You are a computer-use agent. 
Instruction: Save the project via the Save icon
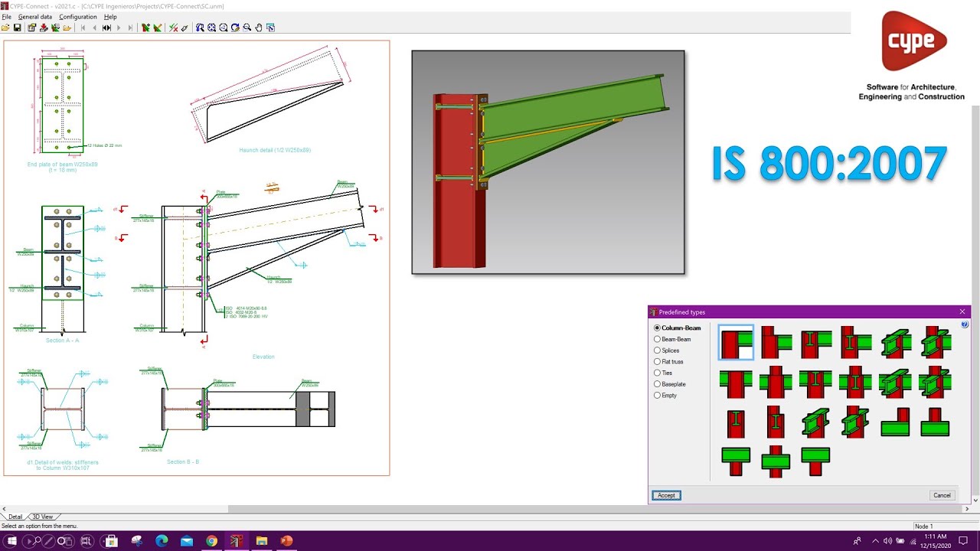(x=16, y=28)
